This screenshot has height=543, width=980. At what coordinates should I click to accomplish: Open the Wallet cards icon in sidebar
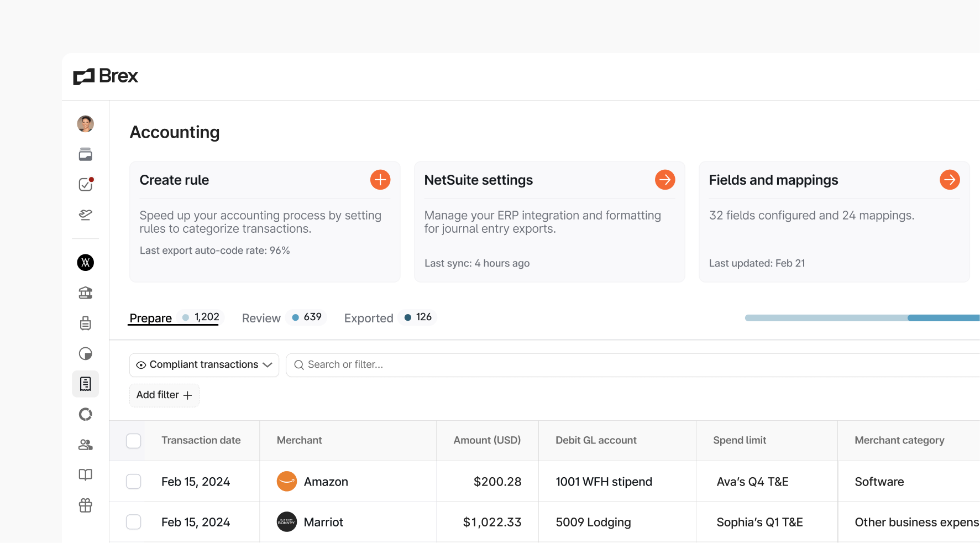tap(86, 154)
